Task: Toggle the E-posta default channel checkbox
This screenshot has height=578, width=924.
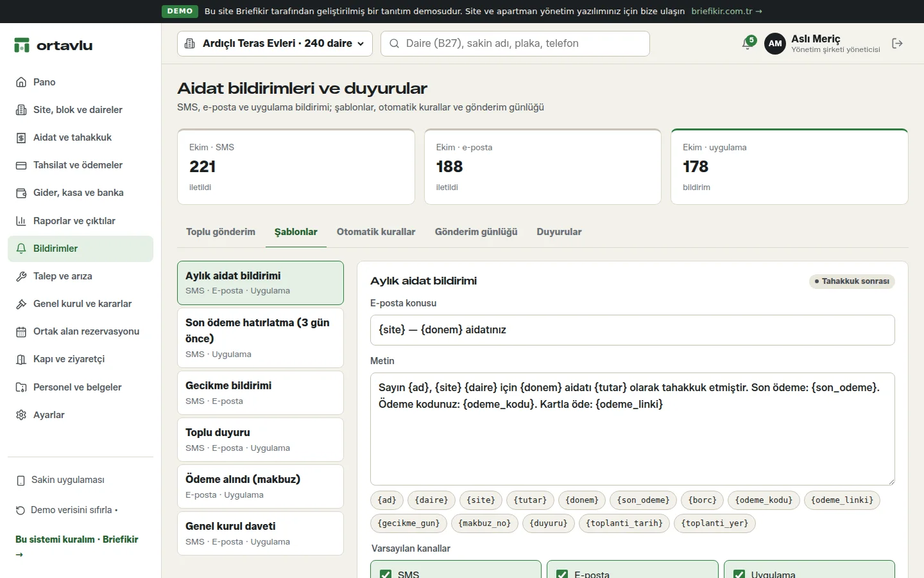Action: pyautogui.click(x=562, y=574)
